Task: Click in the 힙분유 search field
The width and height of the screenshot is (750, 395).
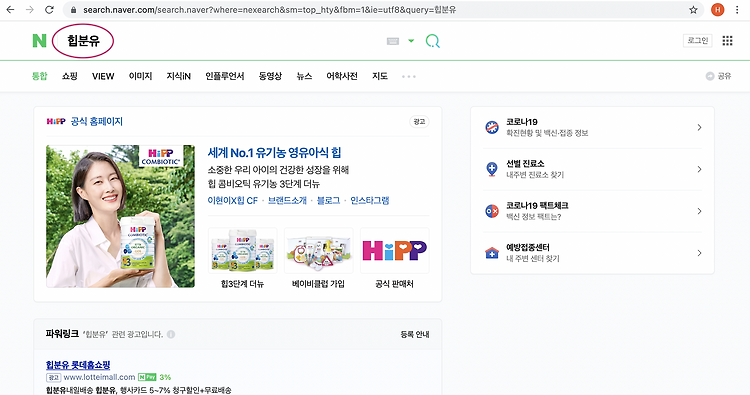Action: (x=83, y=41)
